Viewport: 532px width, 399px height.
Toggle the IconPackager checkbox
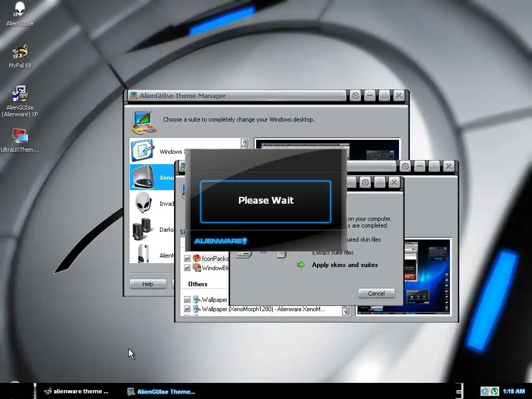point(187,259)
